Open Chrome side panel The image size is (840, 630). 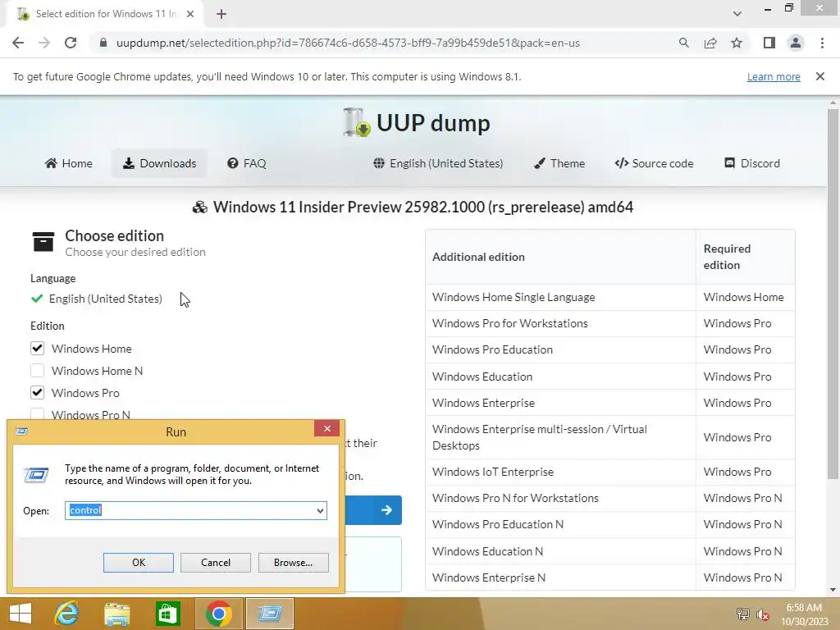pos(769,43)
